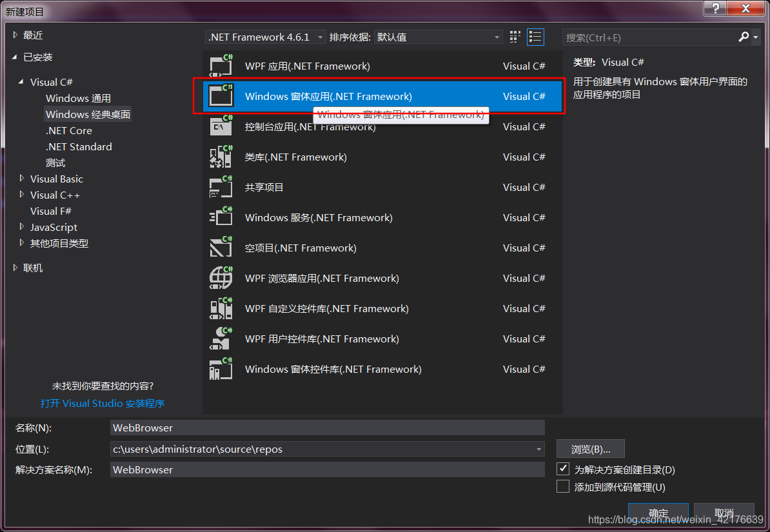The height and width of the screenshot is (532, 770).
Task: Click the WPF 浏览器应用 globe icon
Action: coord(221,278)
